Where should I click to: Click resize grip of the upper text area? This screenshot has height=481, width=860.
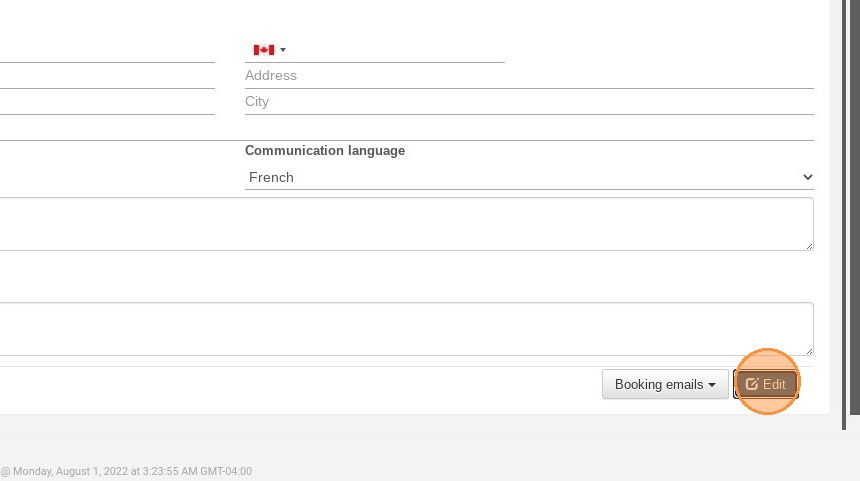809,246
